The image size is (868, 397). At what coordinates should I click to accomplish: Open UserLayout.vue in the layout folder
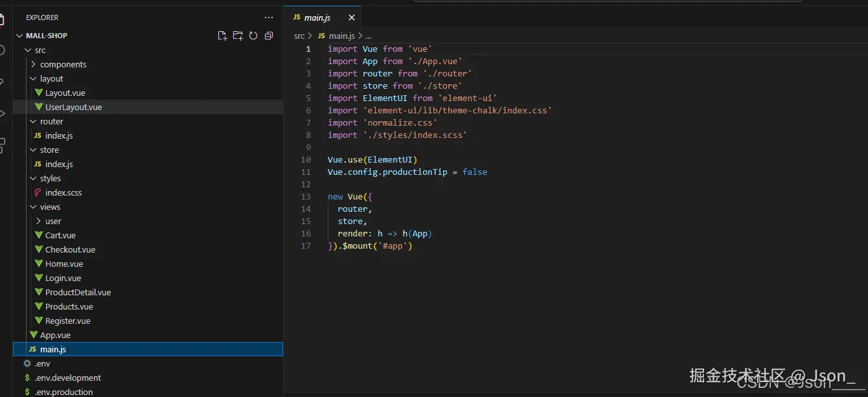point(73,108)
